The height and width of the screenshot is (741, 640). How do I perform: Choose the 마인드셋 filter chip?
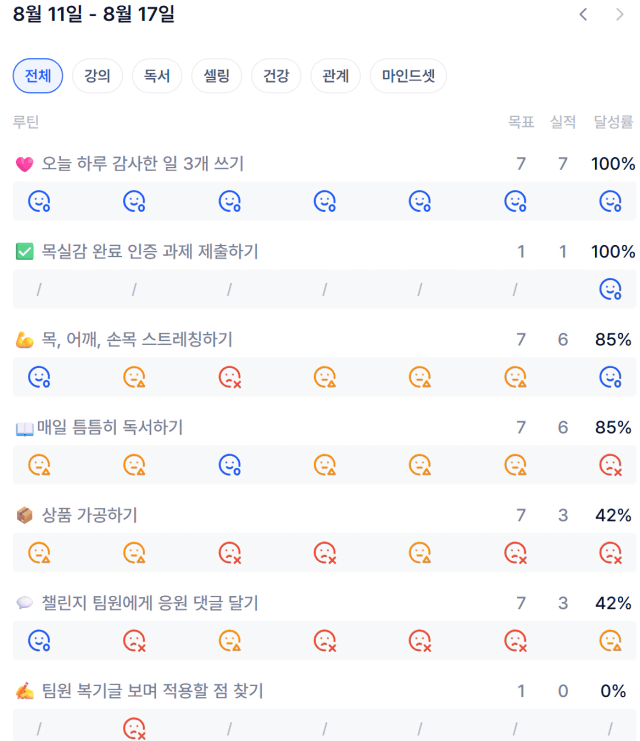[x=408, y=76]
